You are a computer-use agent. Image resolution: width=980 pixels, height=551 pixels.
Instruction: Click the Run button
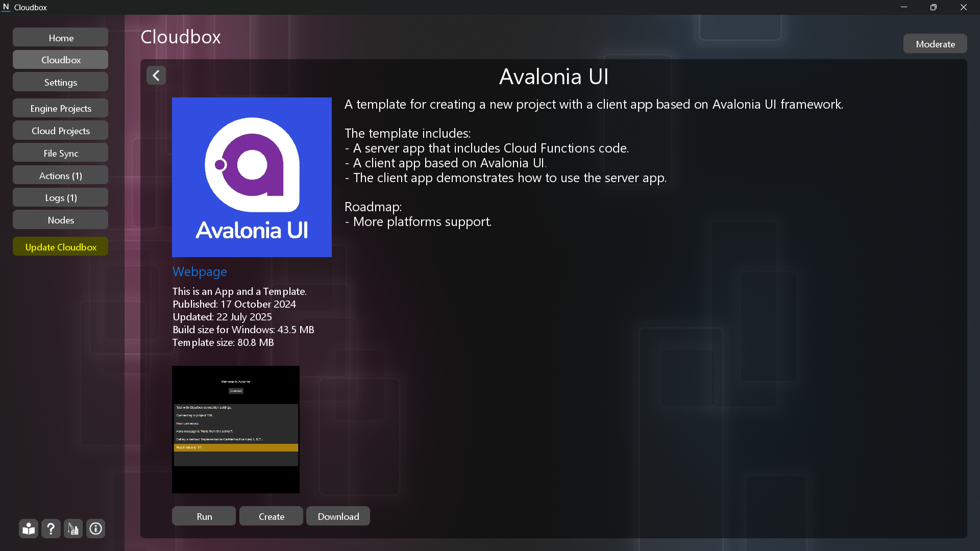pos(204,516)
